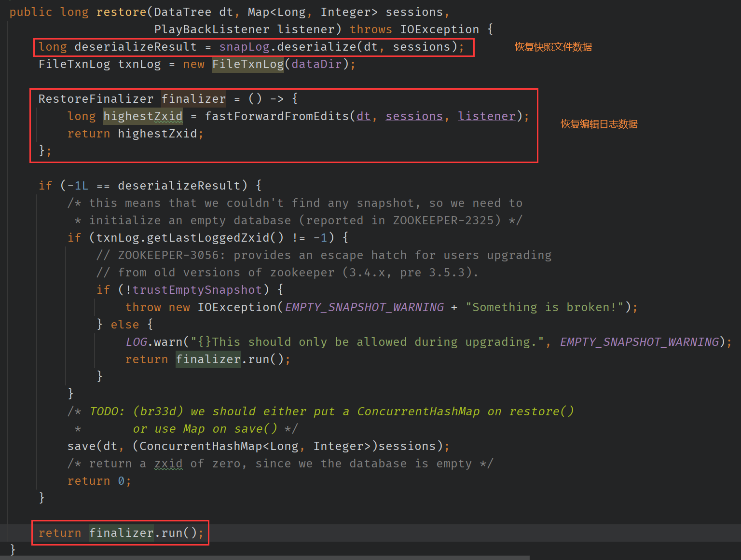Click the -1L literal in if condition

click(78, 186)
